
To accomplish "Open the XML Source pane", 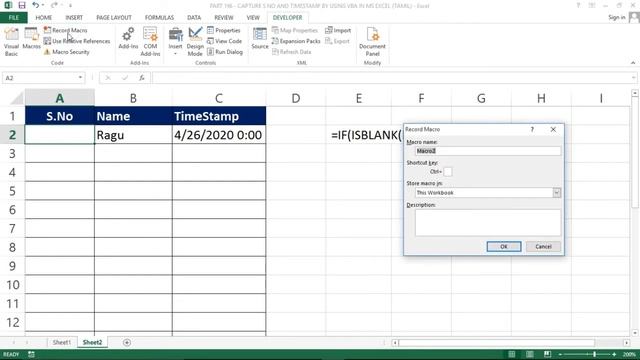I will pyautogui.click(x=260, y=39).
